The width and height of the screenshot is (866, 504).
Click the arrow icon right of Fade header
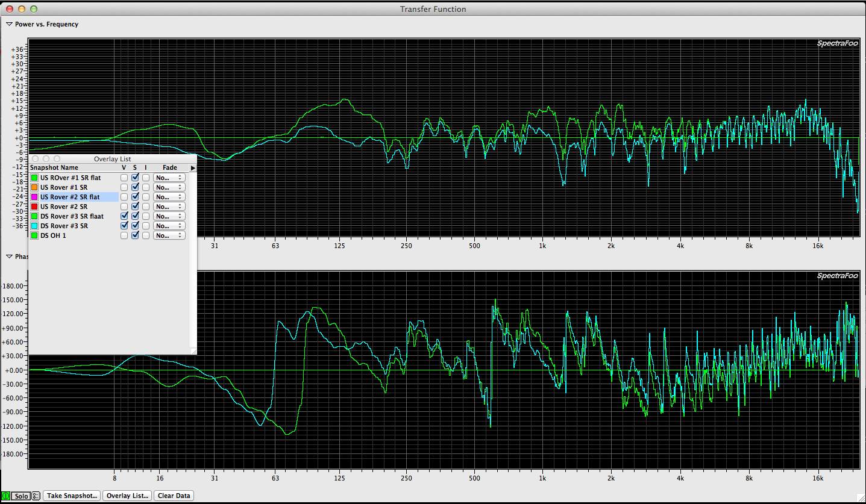[193, 168]
